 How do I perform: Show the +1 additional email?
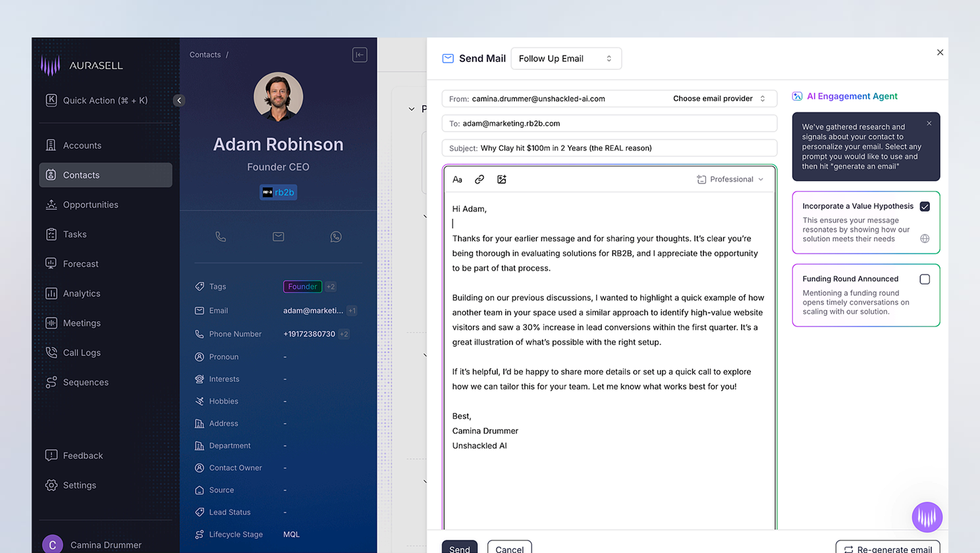[352, 311]
